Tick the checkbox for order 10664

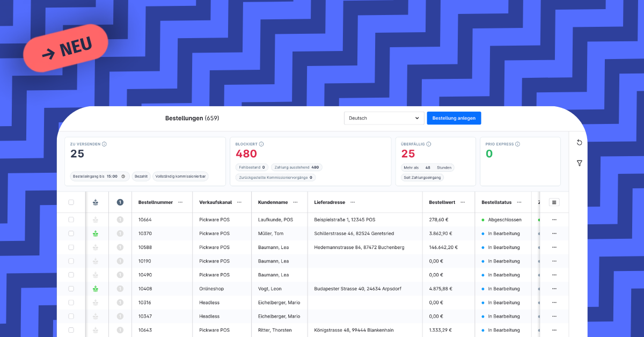tap(71, 219)
